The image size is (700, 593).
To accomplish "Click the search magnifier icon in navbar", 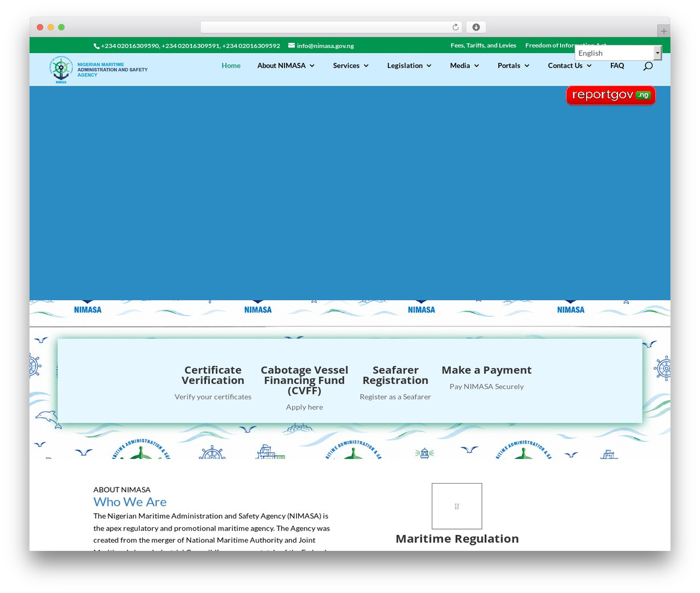I will click(648, 66).
